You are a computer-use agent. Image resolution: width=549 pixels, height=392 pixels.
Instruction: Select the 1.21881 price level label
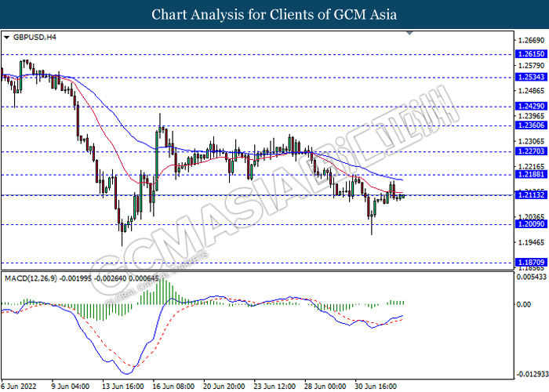tap(531, 174)
